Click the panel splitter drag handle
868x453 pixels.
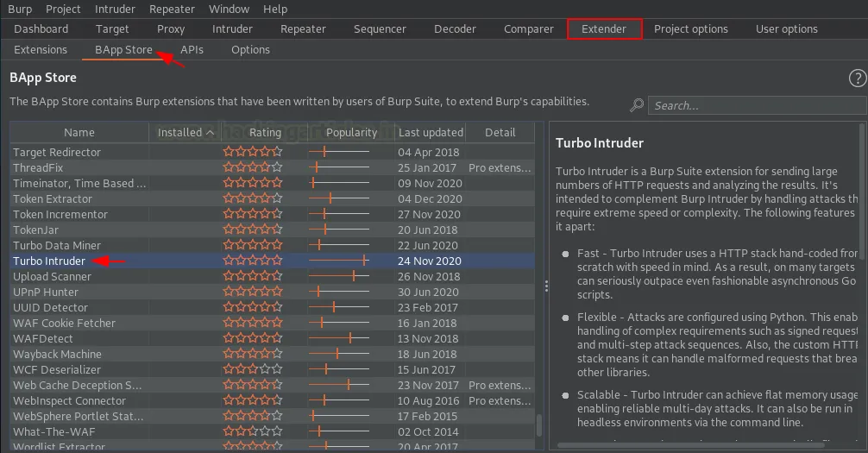pos(545,286)
